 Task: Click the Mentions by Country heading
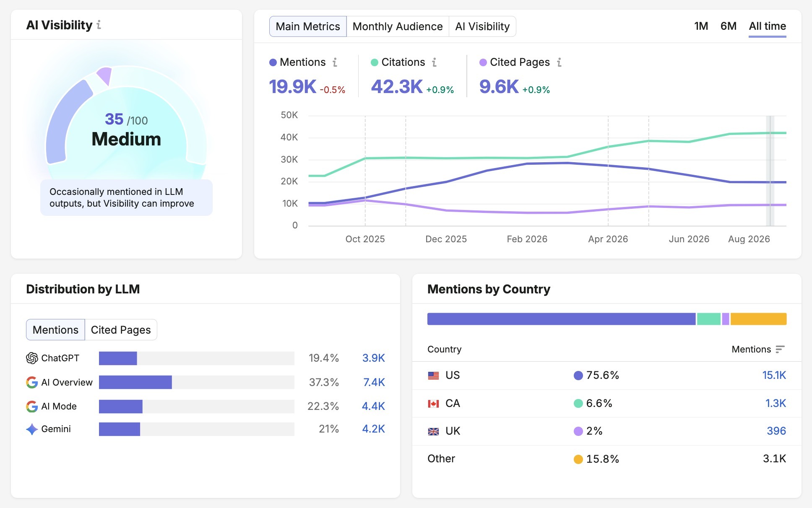point(489,289)
